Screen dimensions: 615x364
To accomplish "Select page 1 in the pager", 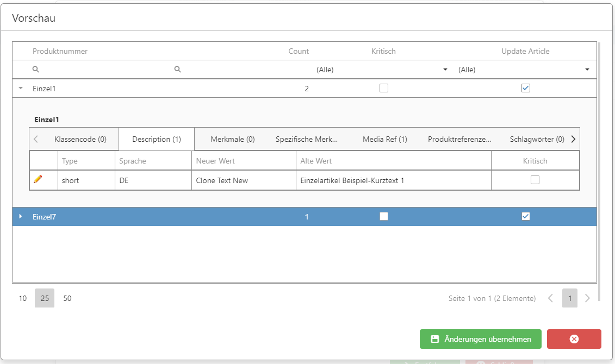I will pyautogui.click(x=570, y=298).
